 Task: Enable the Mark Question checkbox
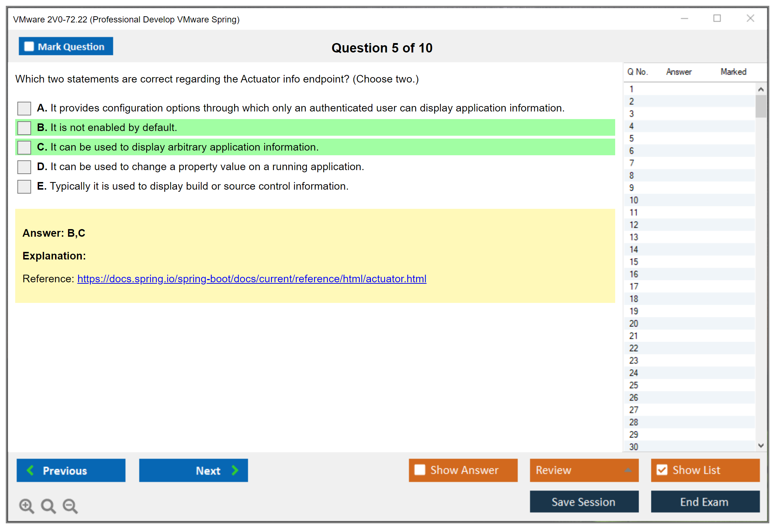click(29, 47)
